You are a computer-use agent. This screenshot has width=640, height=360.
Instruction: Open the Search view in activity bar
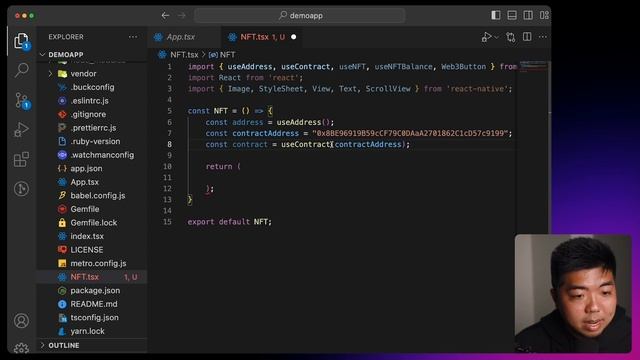[22, 70]
